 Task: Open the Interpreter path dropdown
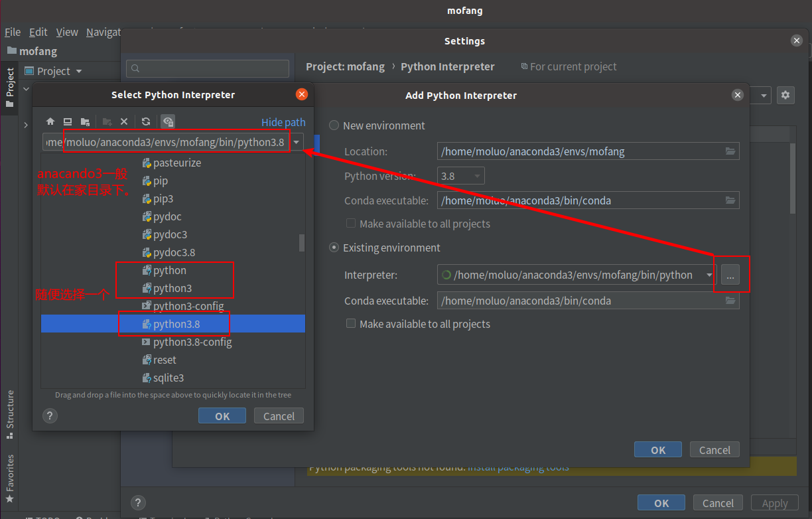click(710, 275)
